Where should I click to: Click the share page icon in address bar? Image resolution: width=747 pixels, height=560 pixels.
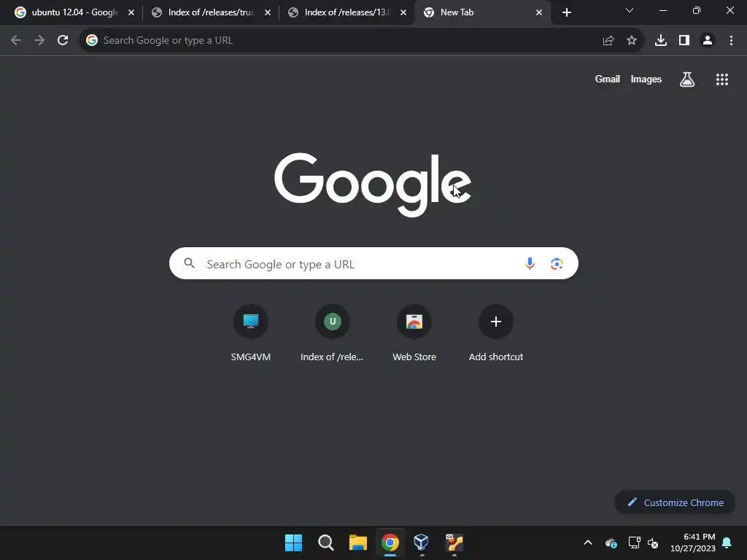coord(608,41)
